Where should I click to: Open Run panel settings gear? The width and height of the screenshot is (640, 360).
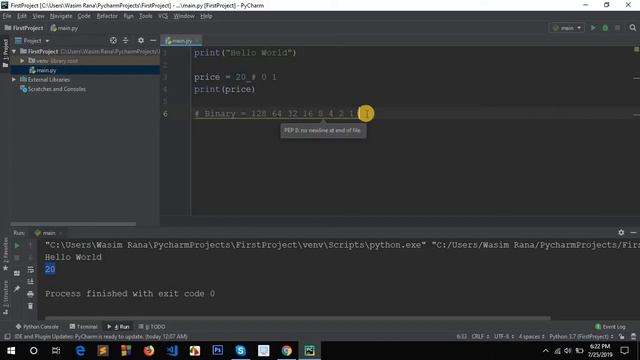(621, 232)
